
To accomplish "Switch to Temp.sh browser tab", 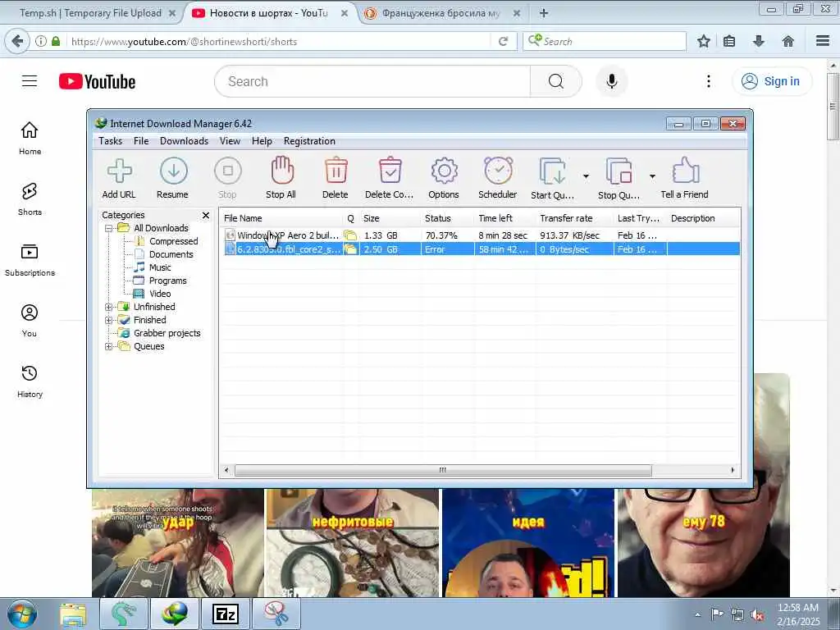I will pos(90,13).
